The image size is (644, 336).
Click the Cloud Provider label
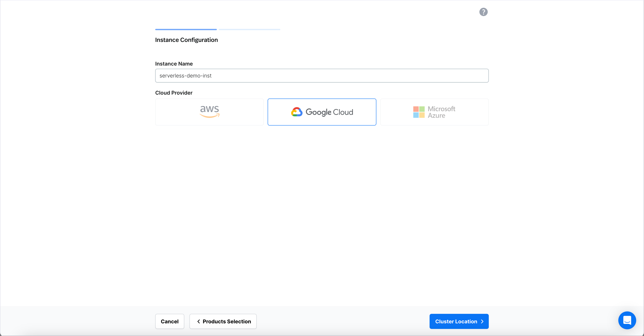point(174,93)
